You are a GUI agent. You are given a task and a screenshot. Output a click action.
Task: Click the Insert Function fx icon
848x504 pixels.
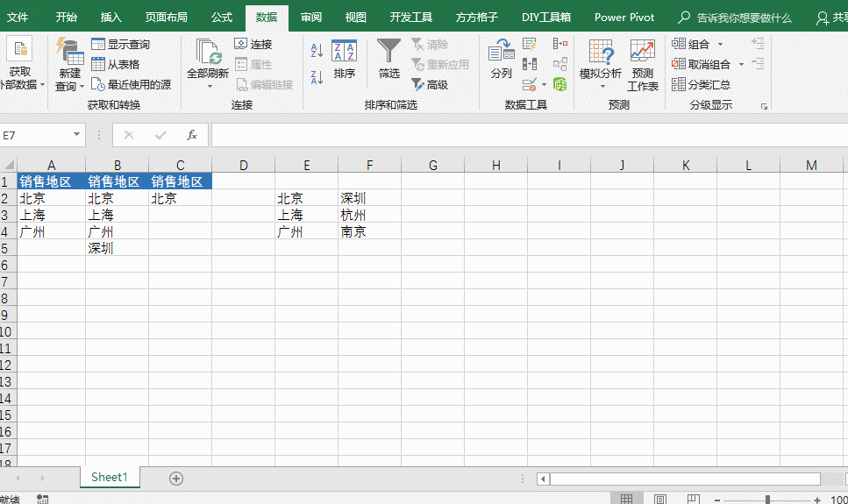(x=192, y=135)
